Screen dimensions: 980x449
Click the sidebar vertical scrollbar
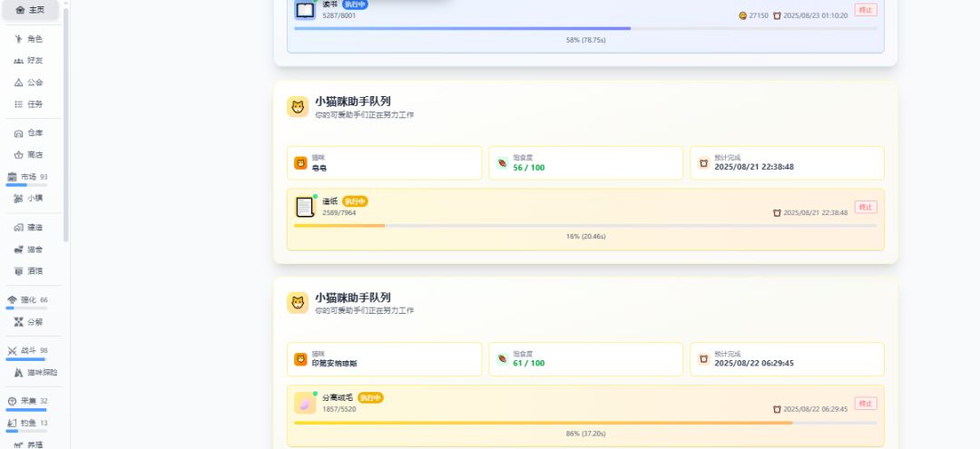[x=66, y=125]
